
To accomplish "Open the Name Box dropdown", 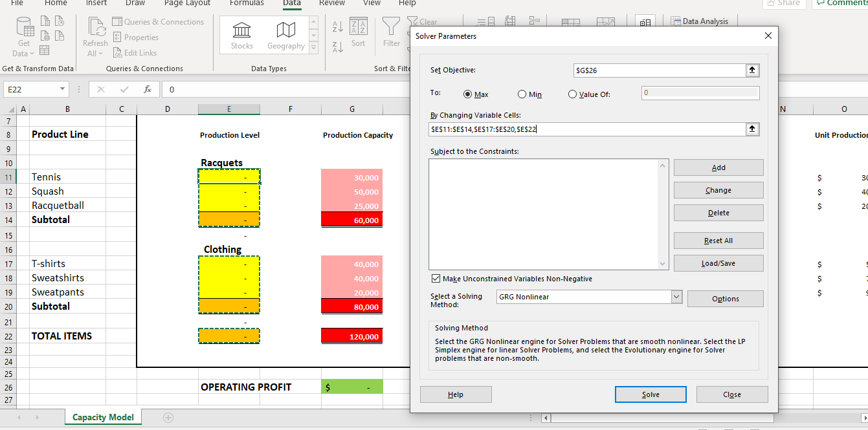I will [x=63, y=89].
